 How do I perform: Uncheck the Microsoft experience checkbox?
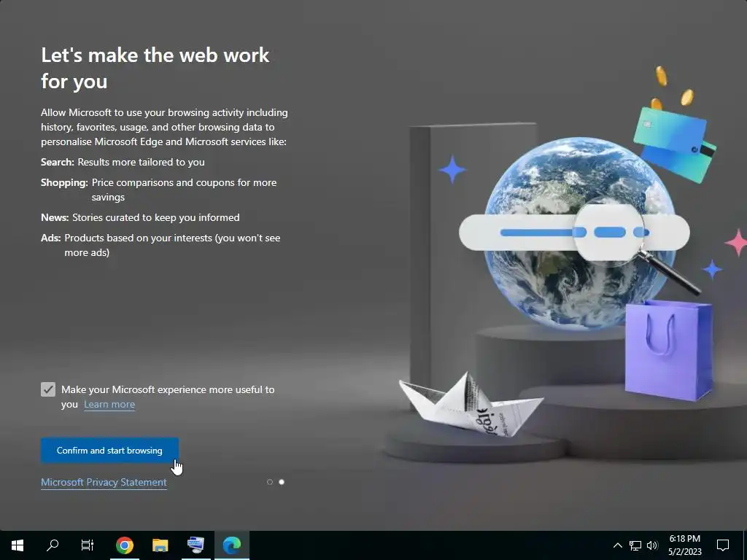(48, 389)
